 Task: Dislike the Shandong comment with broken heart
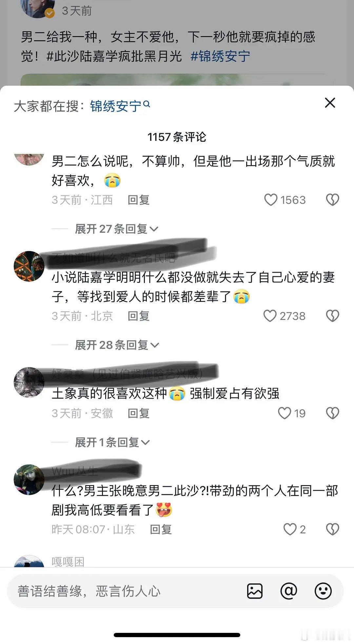332,529
